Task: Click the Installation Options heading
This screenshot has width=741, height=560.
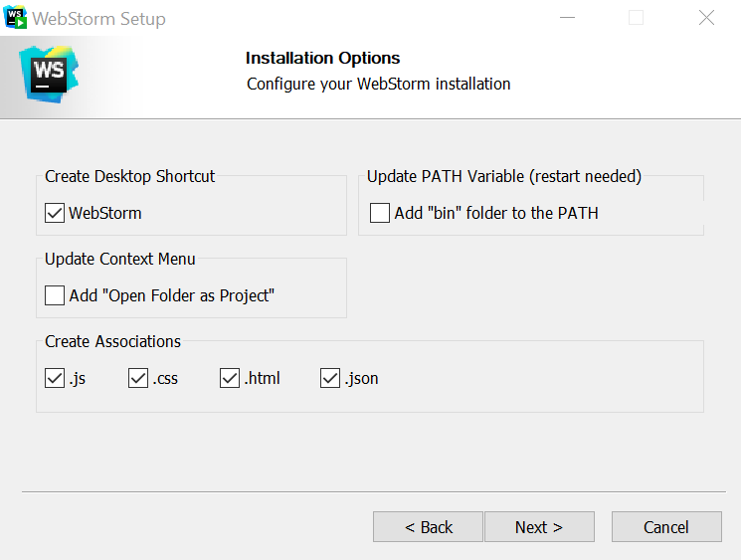Action: pyautogui.click(x=323, y=58)
